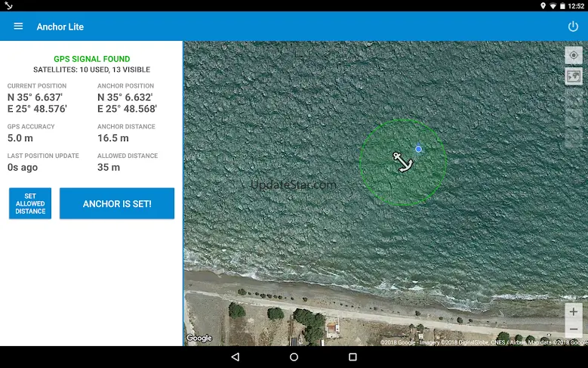The width and height of the screenshot is (588, 368).
Task: Tap the Android home button
Action: click(294, 357)
